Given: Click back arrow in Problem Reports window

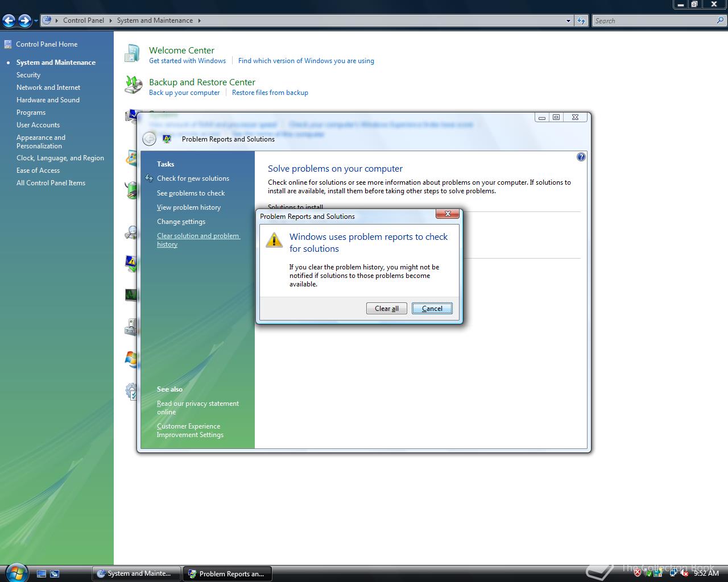Looking at the screenshot, I should pos(149,139).
